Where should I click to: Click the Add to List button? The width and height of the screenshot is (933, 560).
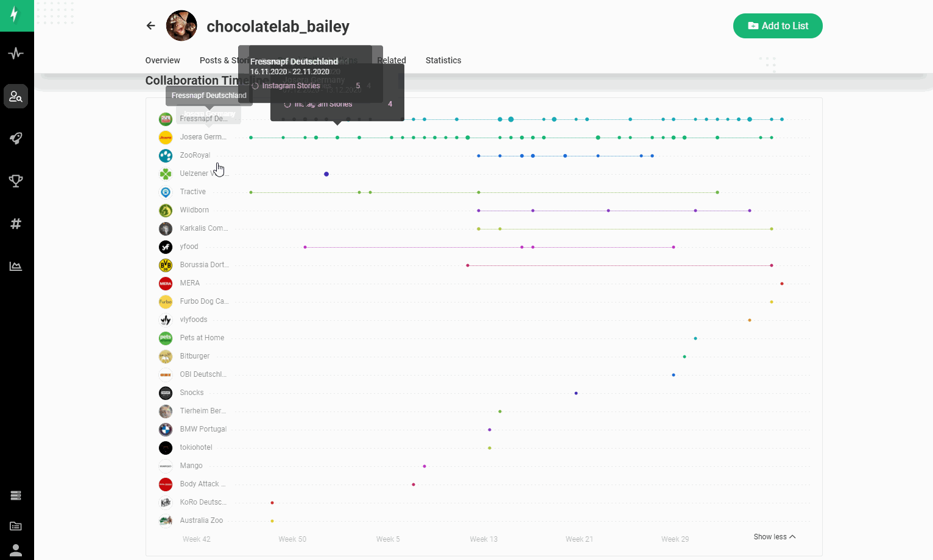[778, 26]
